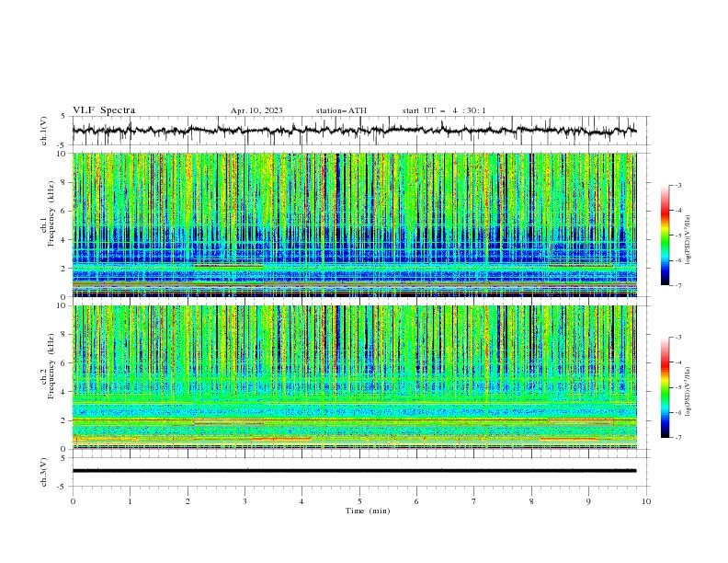The image size is (728, 563).
Task: Click the "ch.3(V)" axis label
Action: pos(43,472)
